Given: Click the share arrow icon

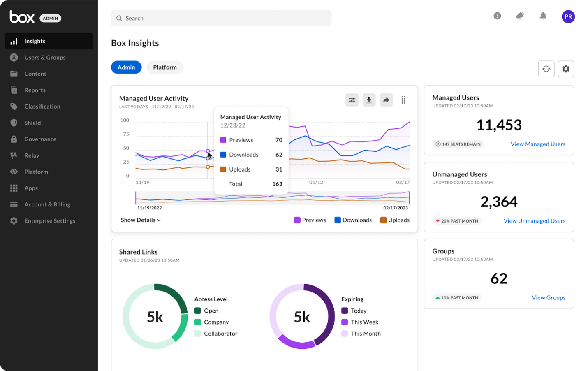Looking at the screenshot, I should 386,100.
